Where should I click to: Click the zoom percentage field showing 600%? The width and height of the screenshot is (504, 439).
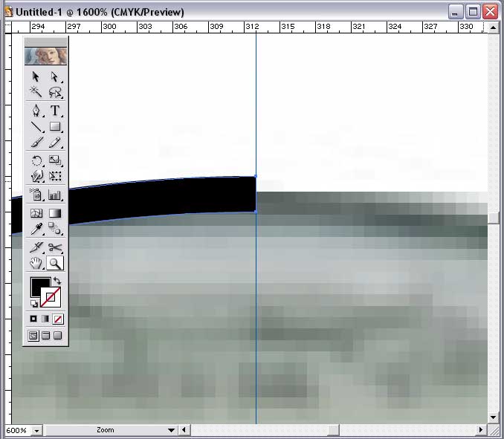(19, 430)
